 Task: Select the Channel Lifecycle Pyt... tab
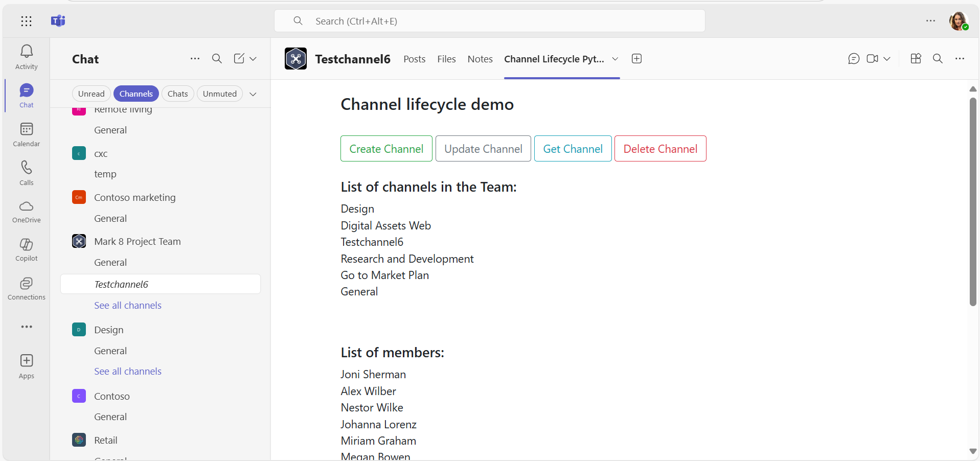tap(554, 59)
